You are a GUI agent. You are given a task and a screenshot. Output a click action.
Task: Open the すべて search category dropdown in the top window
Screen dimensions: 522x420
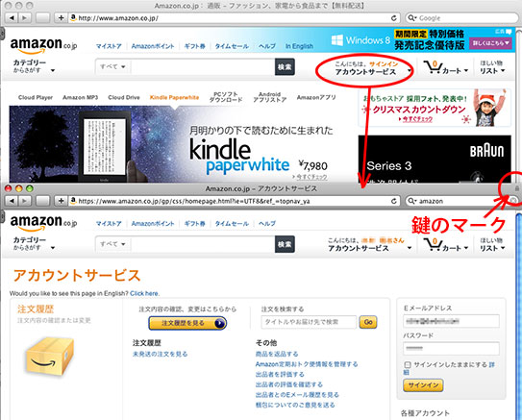[112, 66]
